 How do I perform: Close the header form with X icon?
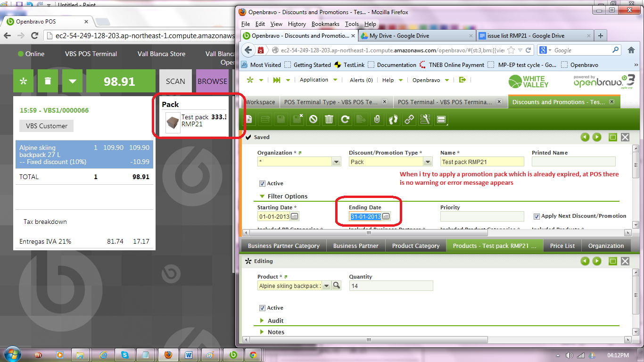point(625,137)
